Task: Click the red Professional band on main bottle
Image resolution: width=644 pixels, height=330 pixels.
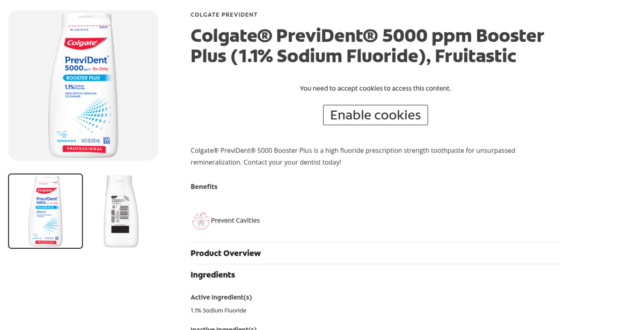Action: coord(84,149)
